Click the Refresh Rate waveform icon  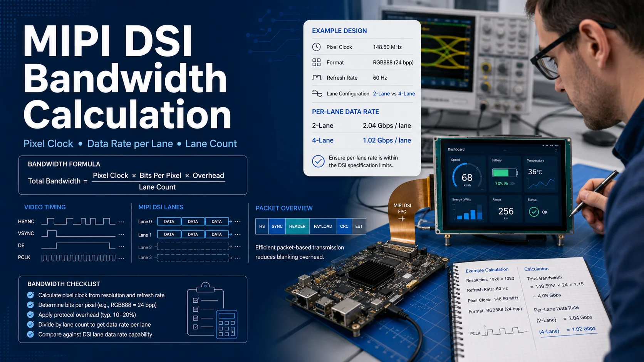click(317, 78)
